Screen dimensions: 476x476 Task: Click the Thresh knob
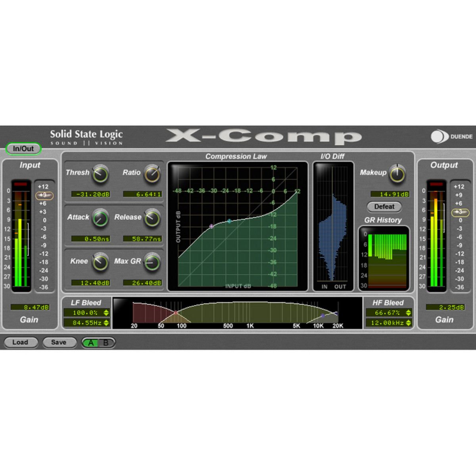100,174
